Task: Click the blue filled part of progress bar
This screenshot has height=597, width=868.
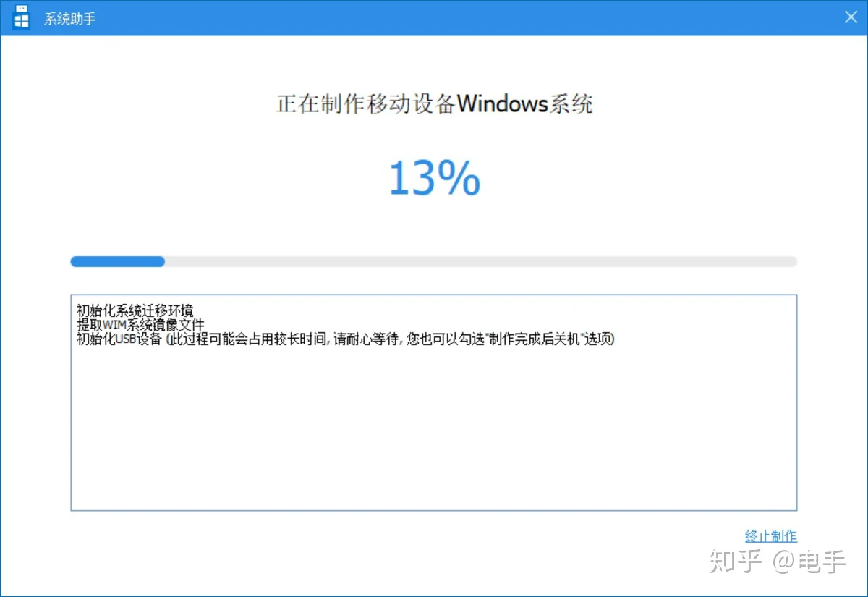Action: pyautogui.click(x=117, y=261)
